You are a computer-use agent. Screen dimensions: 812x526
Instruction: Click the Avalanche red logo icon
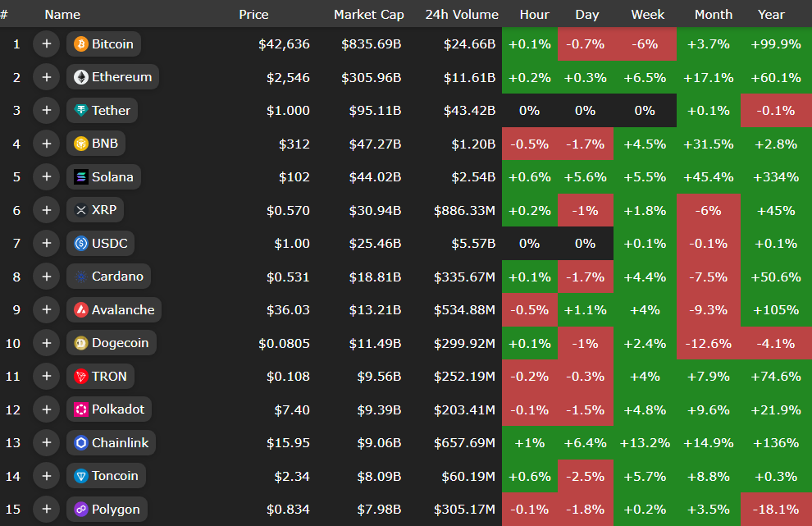point(81,310)
